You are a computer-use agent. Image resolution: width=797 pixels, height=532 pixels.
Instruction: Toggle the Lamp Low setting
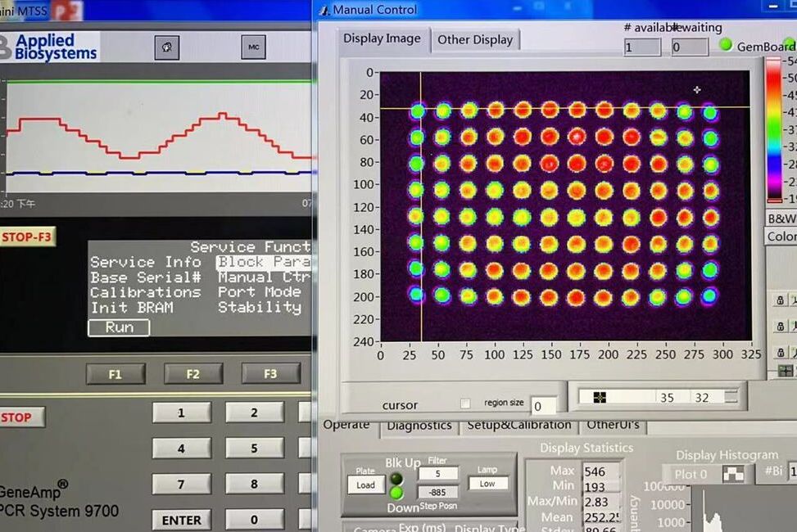(x=487, y=483)
